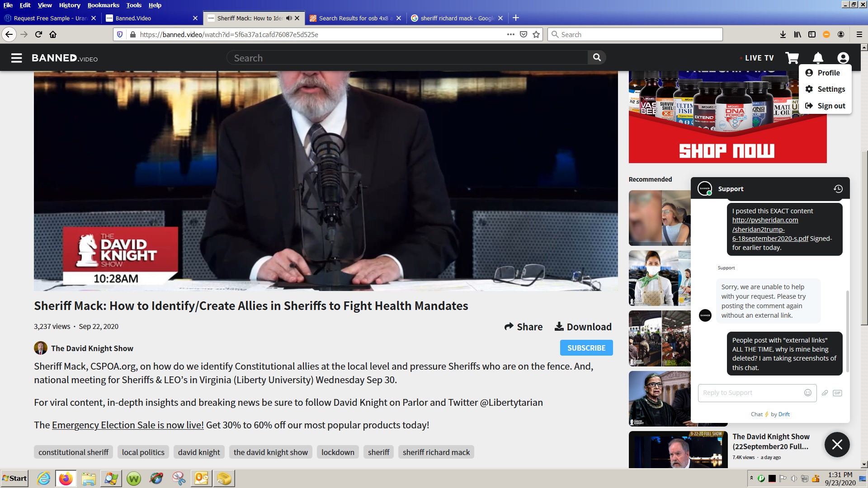
Task: Select Settings from account menu
Action: [x=826, y=89]
